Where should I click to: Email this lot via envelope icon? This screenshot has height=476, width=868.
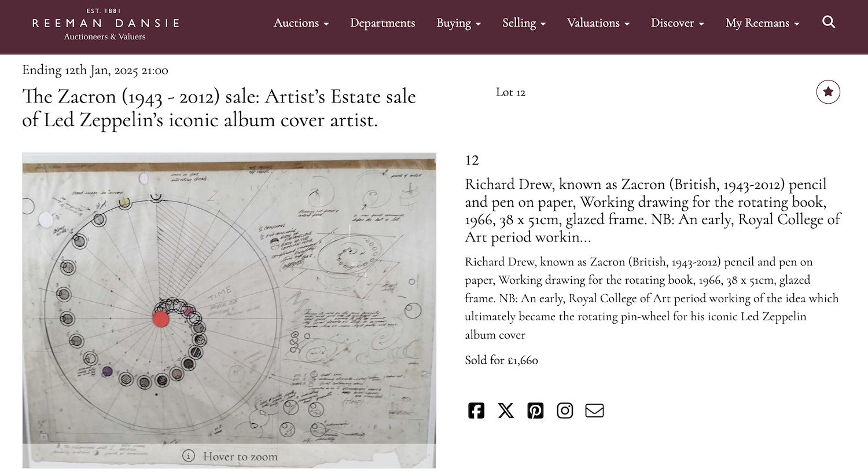[x=594, y=411]
